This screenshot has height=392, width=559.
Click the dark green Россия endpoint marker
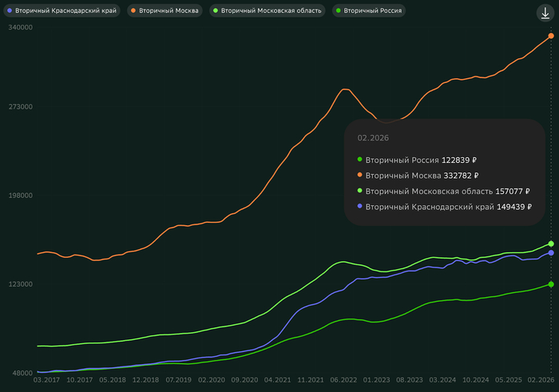[x=551, y=284]
